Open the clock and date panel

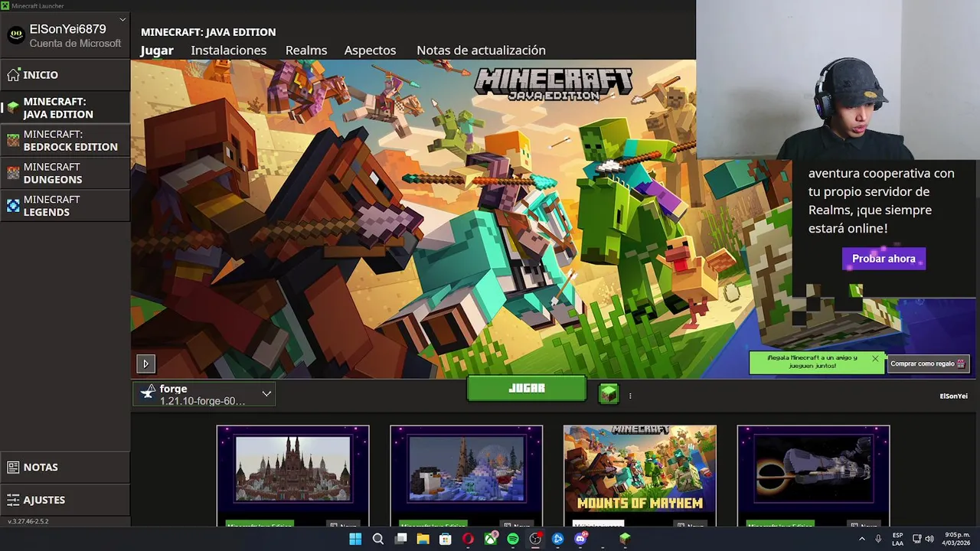pos(956,539)
